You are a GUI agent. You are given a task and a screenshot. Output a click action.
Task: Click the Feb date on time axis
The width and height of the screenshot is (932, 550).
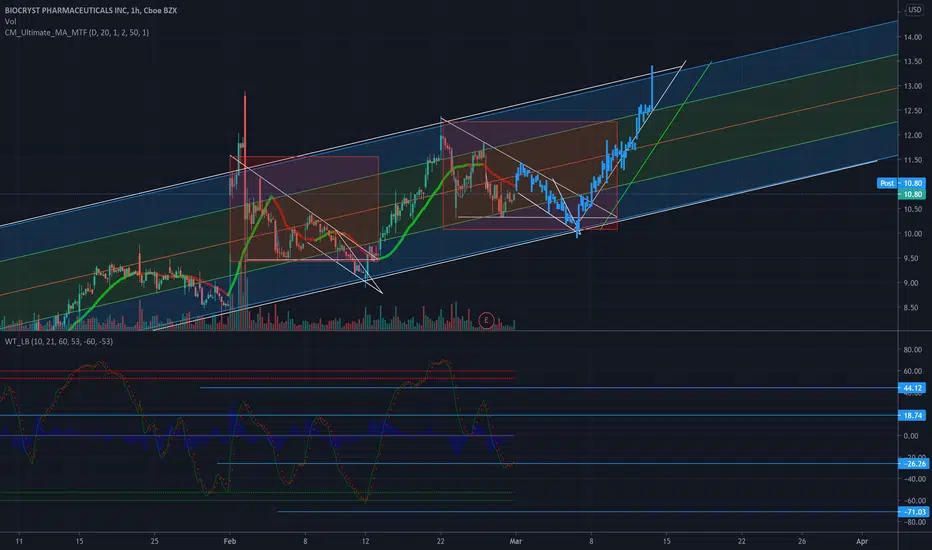(230, 541)
